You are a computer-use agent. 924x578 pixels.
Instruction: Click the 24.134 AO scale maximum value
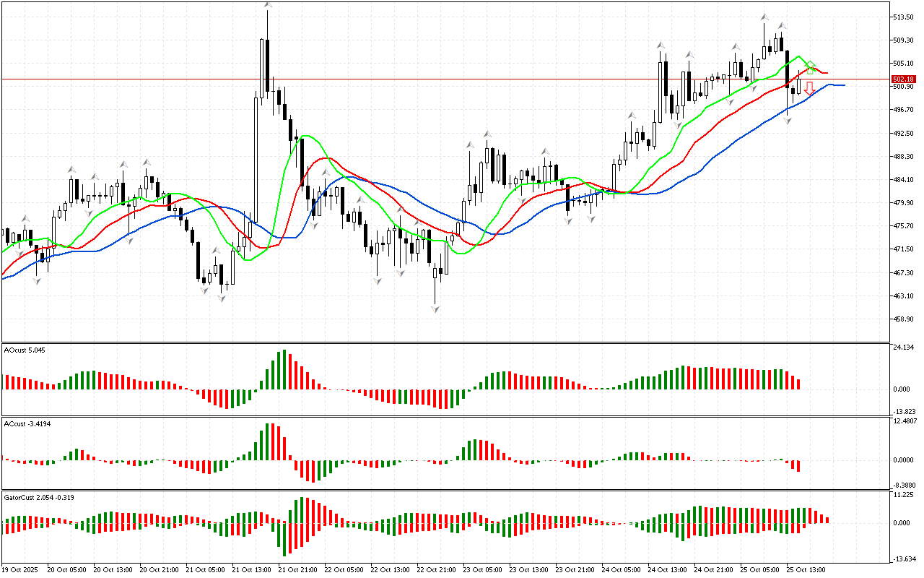(903, 348)
